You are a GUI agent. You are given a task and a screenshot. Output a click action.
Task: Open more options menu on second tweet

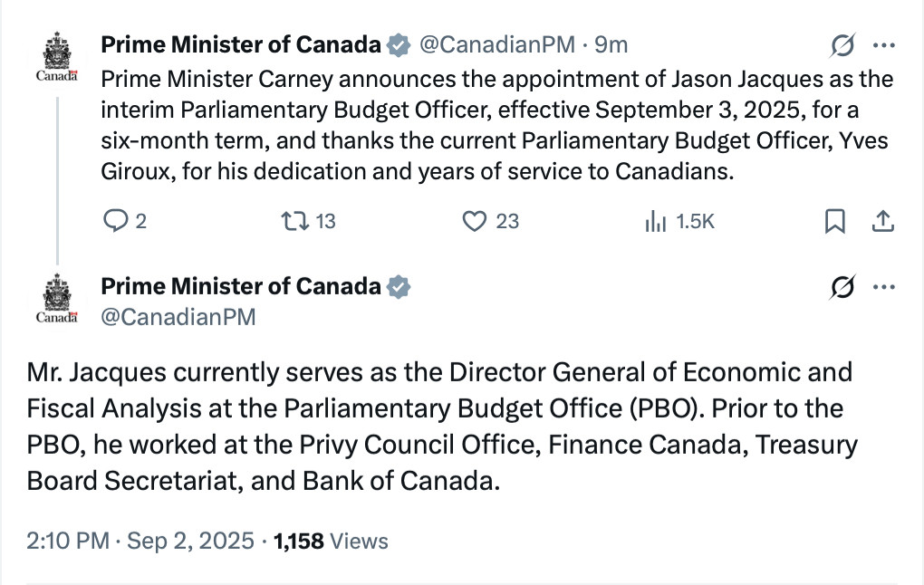[x=884, y=287]
